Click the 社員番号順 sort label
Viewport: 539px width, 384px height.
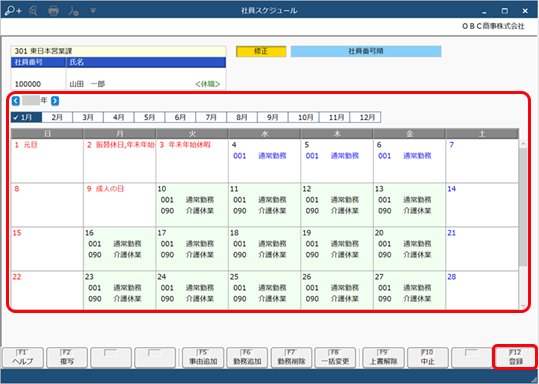pyautogui.click(x=366, y=51)
